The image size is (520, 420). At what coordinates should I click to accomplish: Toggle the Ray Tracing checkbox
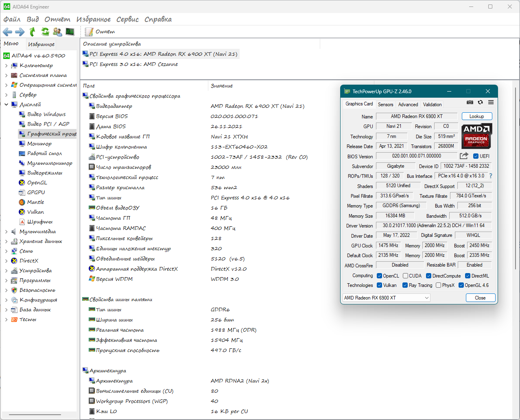[405, 285]
